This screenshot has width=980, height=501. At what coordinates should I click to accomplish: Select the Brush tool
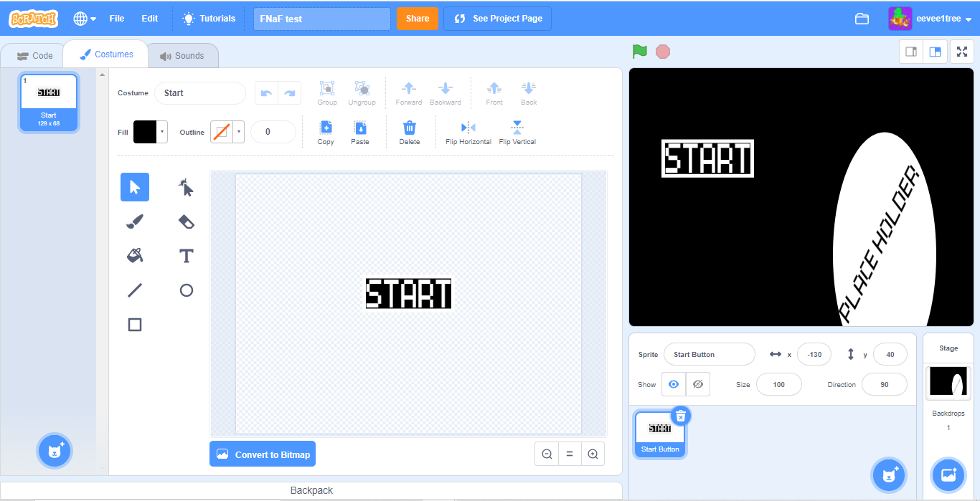134,221
